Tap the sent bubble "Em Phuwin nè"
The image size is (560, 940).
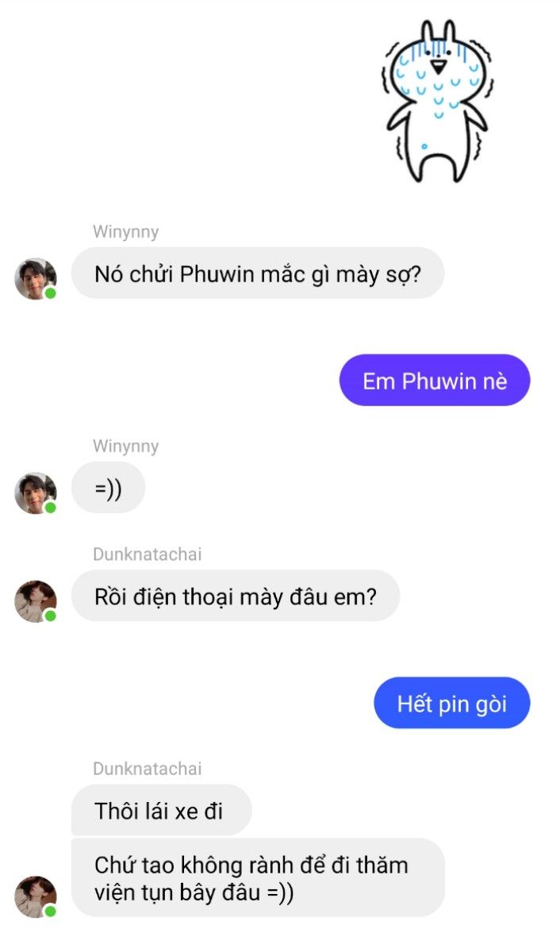point(435,380)
